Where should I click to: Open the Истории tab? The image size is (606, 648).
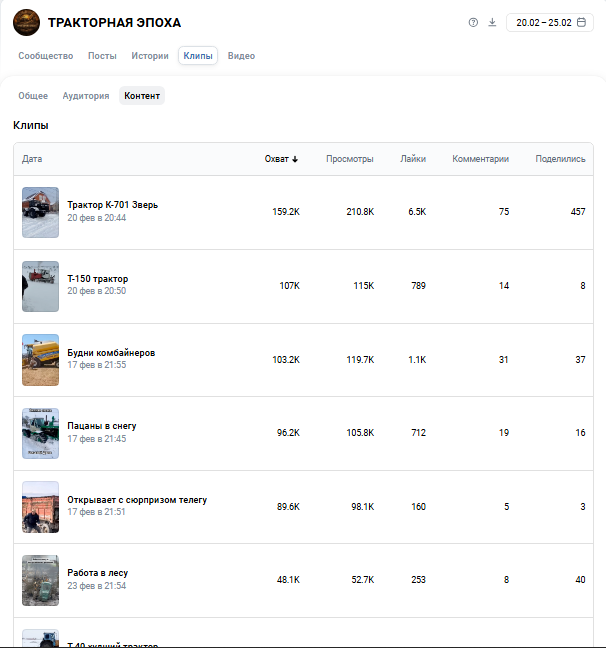tap(150, 56)
